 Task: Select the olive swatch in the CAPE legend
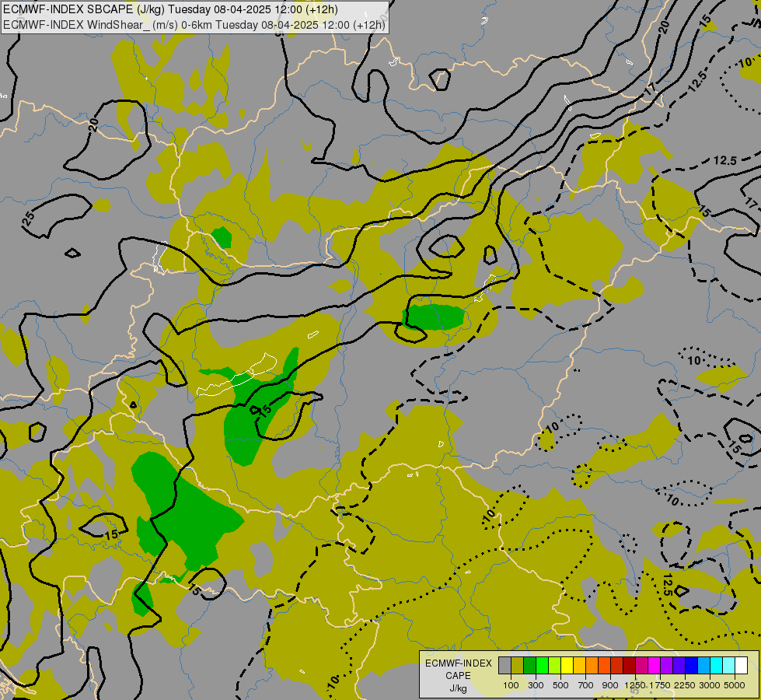(518, 665)
